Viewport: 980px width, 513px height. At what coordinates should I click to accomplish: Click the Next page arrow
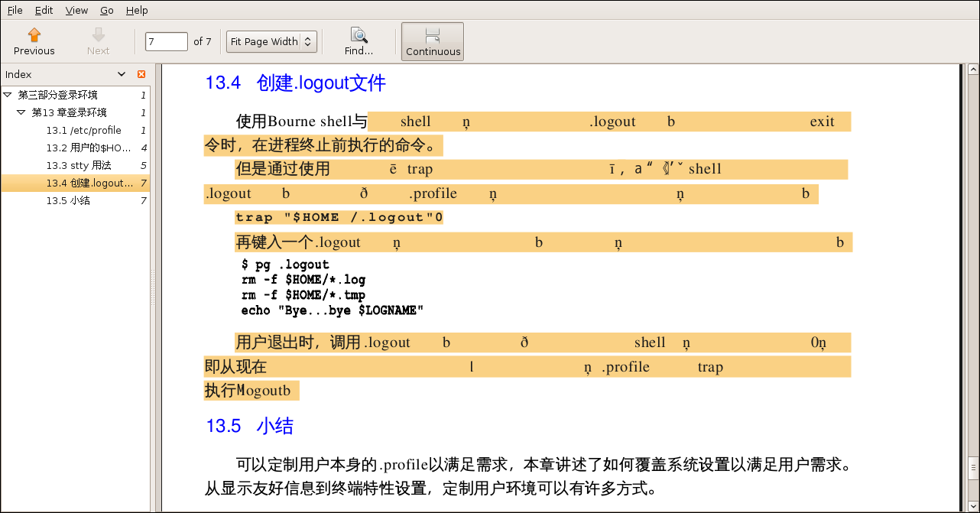[98, 42]
